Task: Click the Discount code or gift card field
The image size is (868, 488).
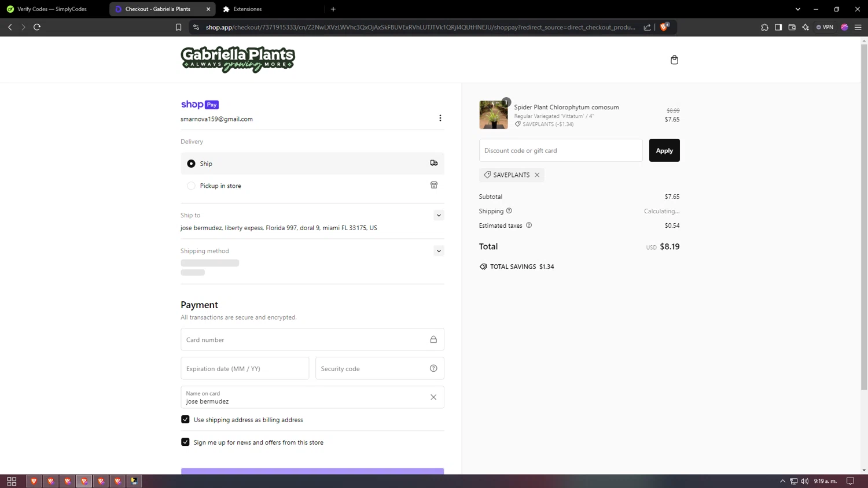Action: click(561, 150)
